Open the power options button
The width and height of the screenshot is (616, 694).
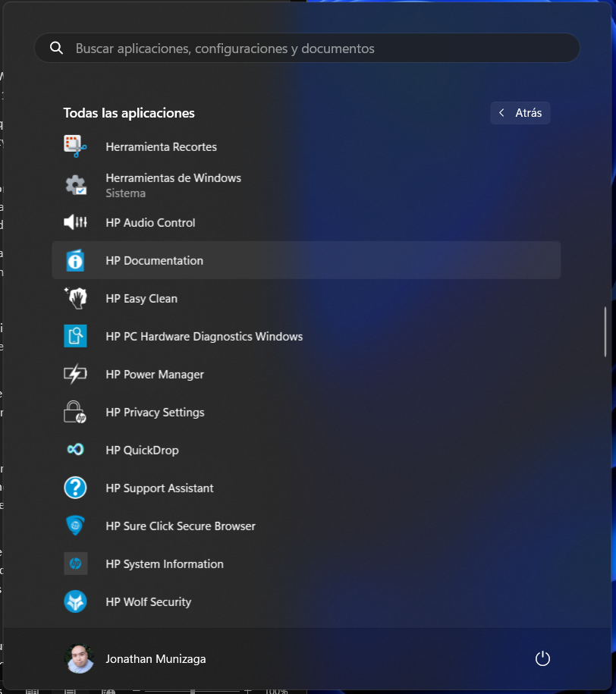click(542, 658)
